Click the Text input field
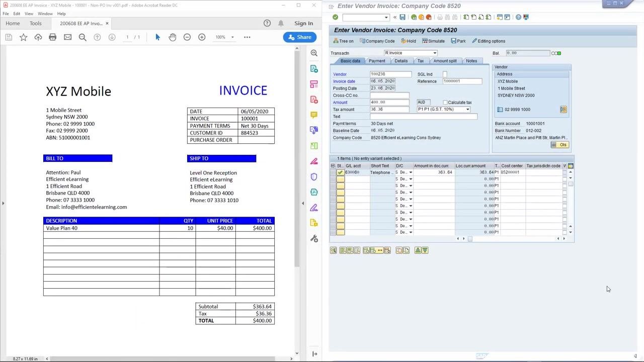The height and width of the screenshot is (362, 644). [x=424, y=117]
